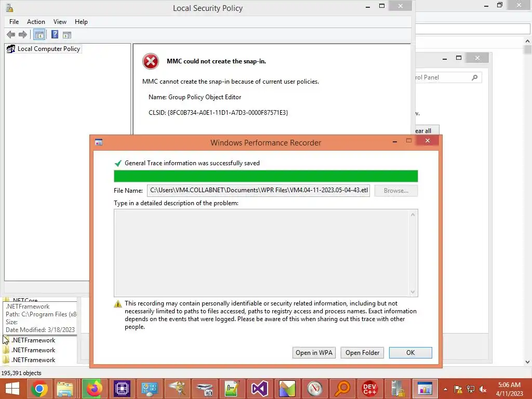Click Windows Performance Recorder title bar icon

click(99, 142)
